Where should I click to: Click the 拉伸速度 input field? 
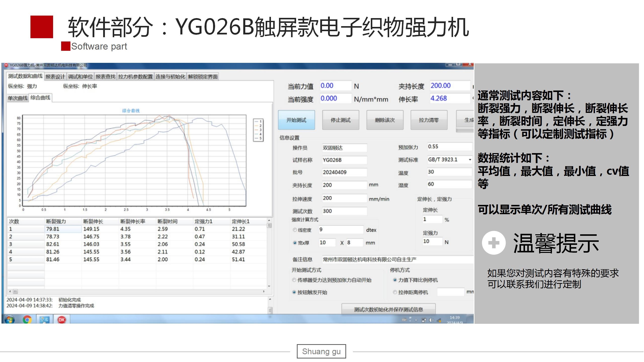click(344, 198)
